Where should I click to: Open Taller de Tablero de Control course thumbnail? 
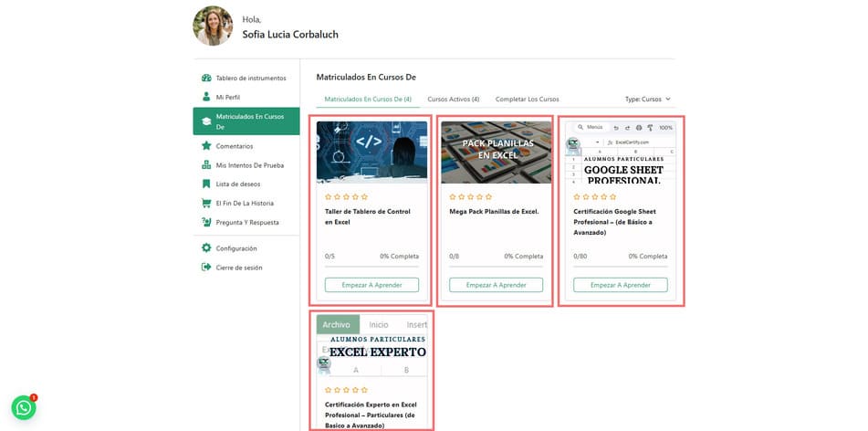[372, 152]
